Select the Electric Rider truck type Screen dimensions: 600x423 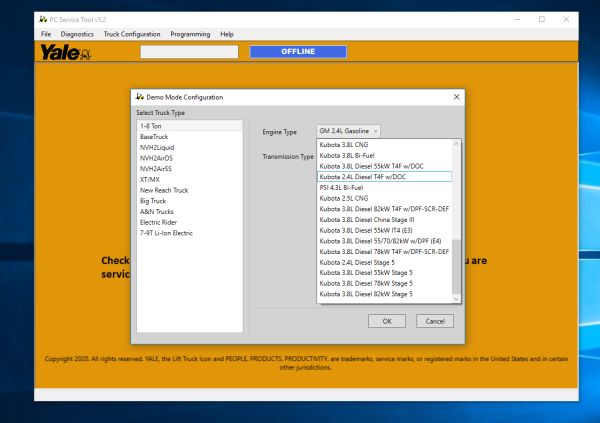190,222
